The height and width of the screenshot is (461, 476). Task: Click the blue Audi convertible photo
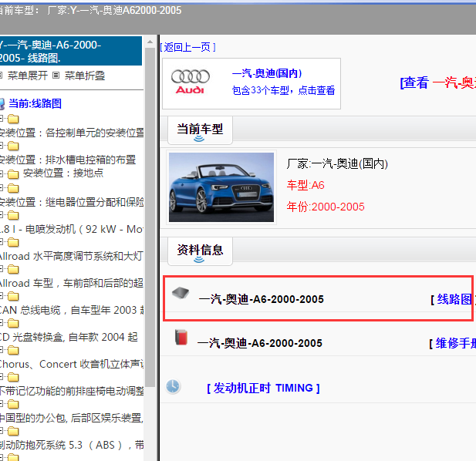[x=221, y=187]
